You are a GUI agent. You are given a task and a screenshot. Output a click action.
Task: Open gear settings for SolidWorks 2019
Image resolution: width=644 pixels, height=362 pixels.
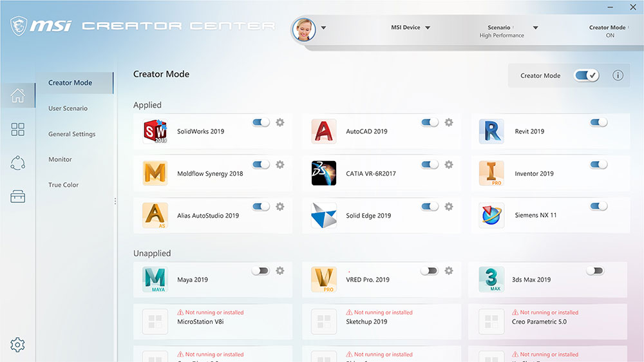[280, 122]
